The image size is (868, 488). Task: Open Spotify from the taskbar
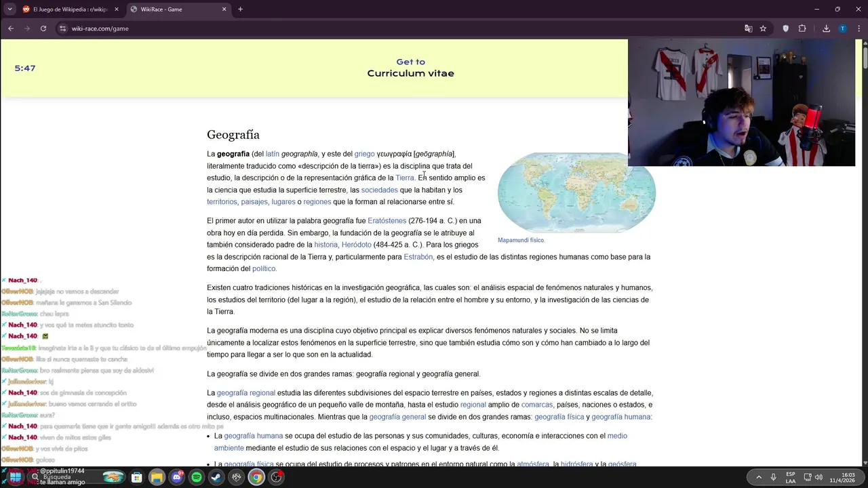coord(197,477)
